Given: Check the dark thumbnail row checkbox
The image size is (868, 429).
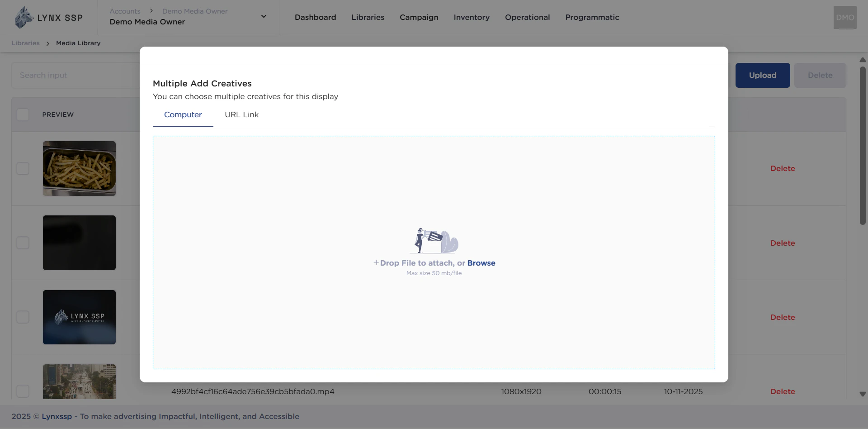Looking at the screenshot, I should (x=23, y=243).
